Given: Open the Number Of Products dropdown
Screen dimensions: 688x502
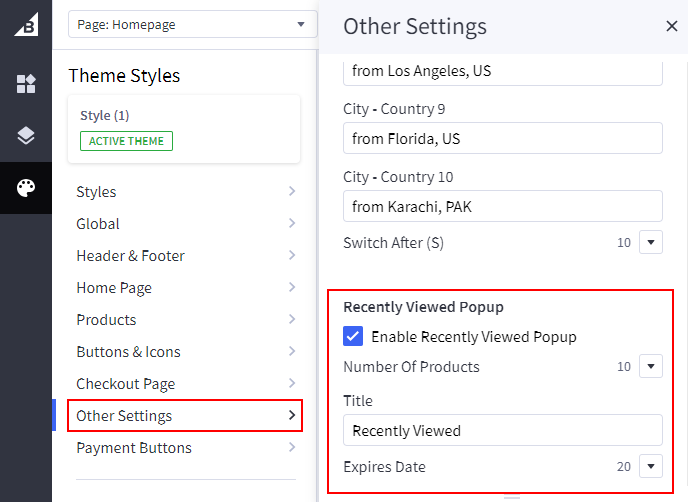Looking at the screenshot, I should point(651,367).
